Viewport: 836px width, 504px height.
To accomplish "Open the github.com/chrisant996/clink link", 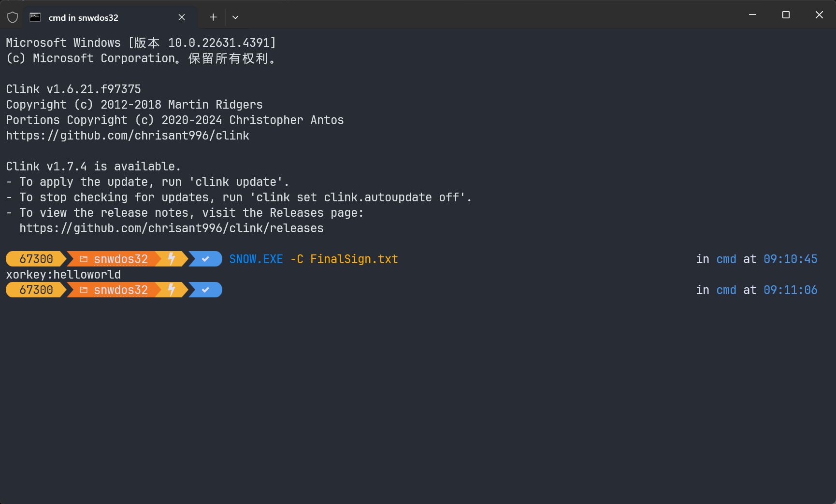I will [x=128, y=136].
